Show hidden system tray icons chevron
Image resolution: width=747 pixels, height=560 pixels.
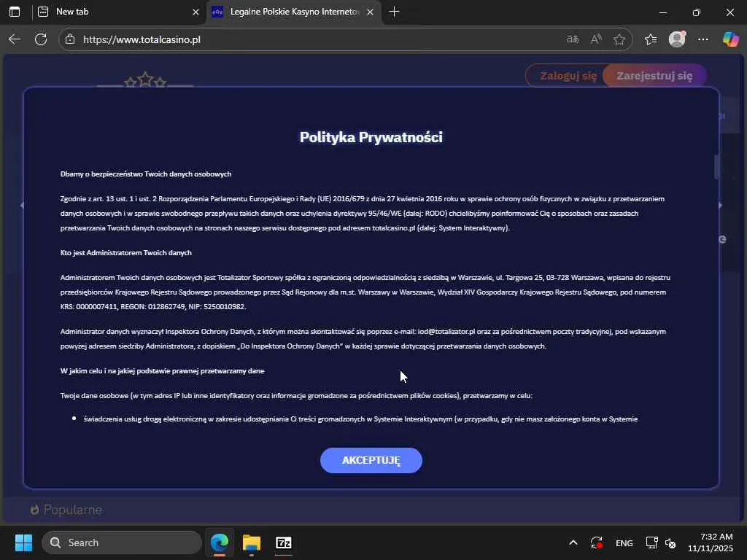(x=573, y=542)
